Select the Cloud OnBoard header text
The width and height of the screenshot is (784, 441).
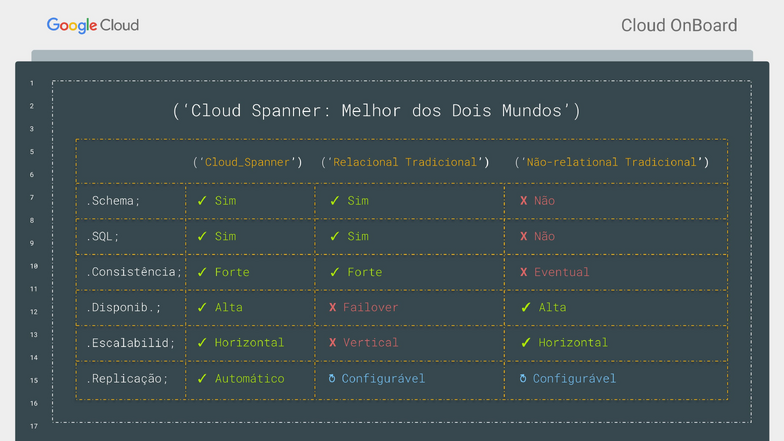(x=678, y=26)
